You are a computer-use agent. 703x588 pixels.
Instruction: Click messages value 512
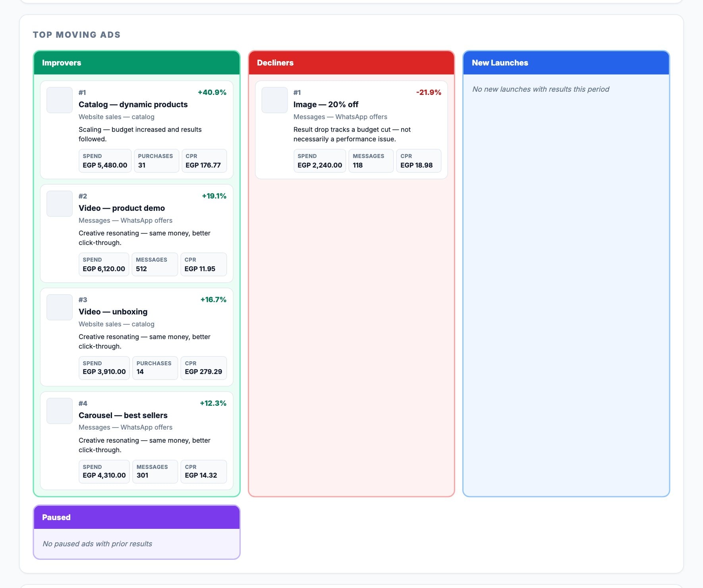point(141,269)
